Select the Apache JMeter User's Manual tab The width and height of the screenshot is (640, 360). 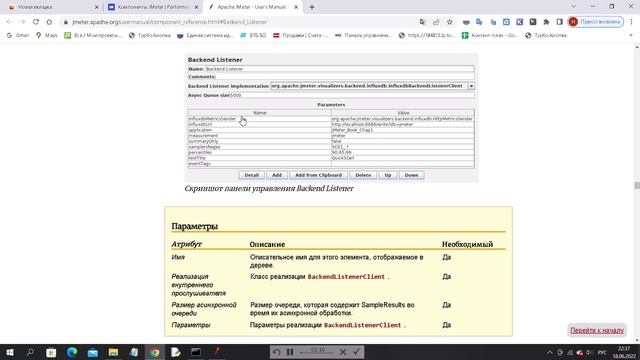click(x=253, y=7)
